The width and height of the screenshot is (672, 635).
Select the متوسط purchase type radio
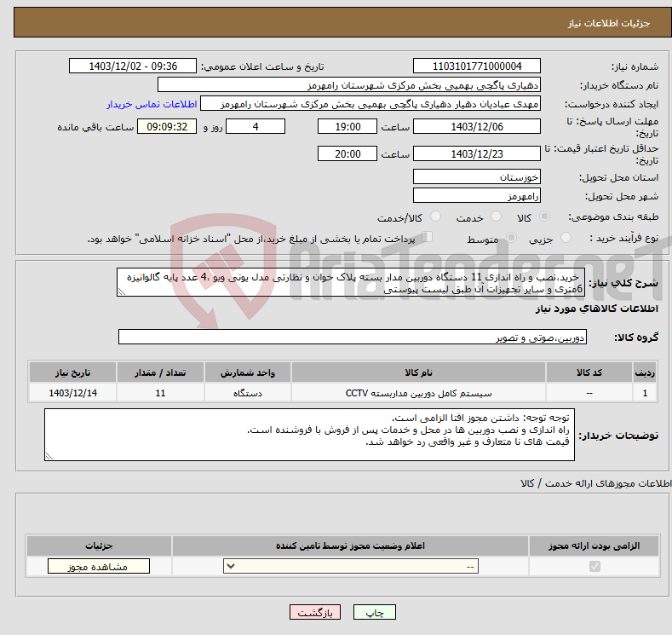point(511,238)
